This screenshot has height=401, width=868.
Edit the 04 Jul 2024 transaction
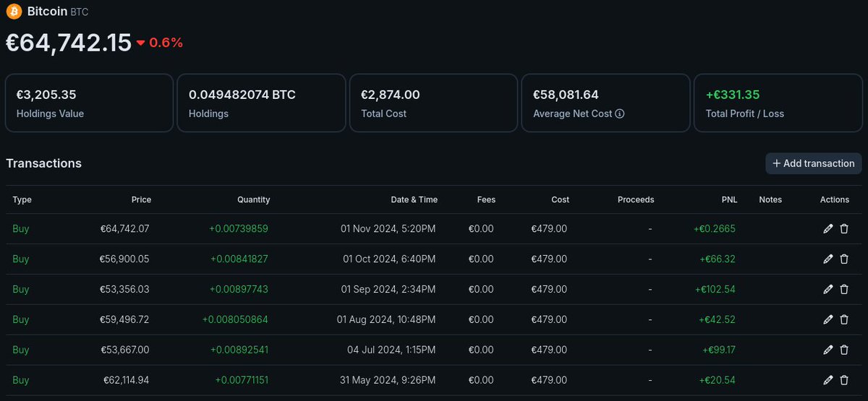(828, 350)
